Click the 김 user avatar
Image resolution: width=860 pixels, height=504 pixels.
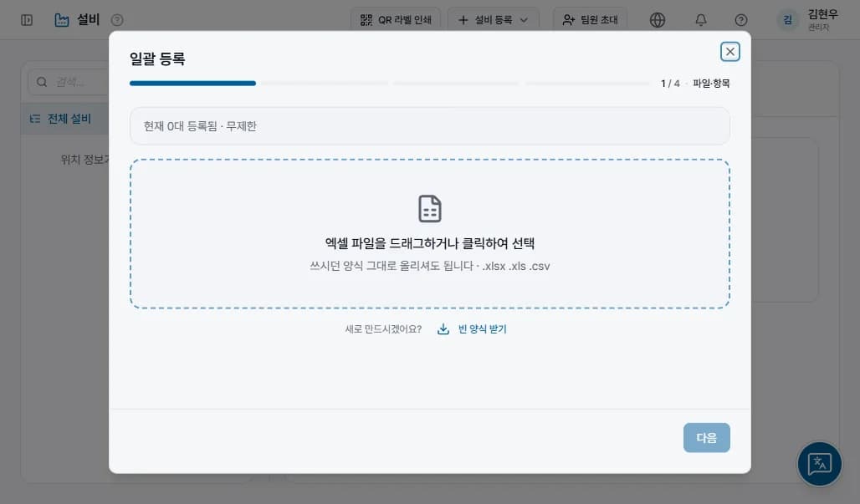[x=787, y=20]
